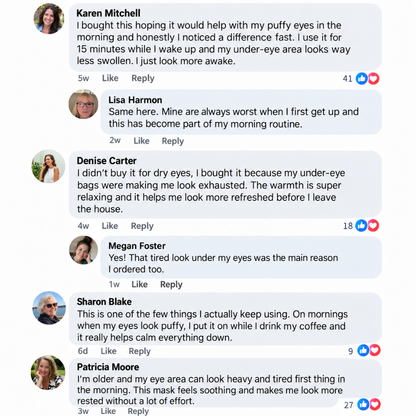Reply to Megan Foster's comment
This screenshot has height=416, width=416.
pyautogui.click(x=171, y=284)
